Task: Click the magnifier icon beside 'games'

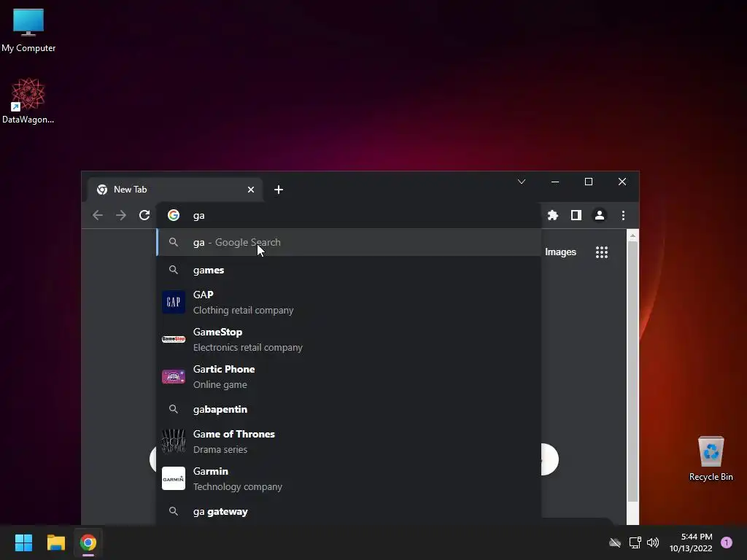Action: [x=174, y=270]
